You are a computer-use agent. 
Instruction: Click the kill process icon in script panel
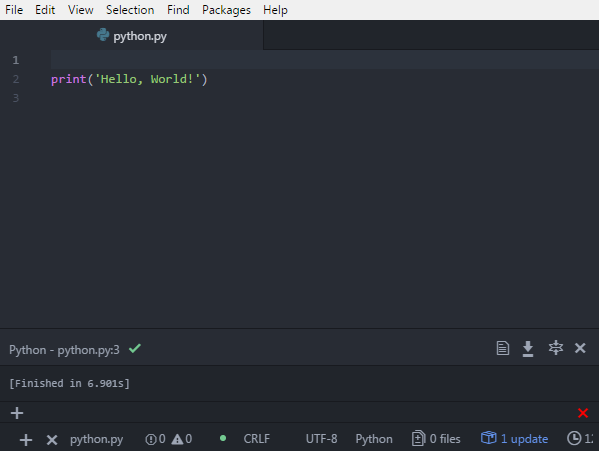tap(555, 348)
